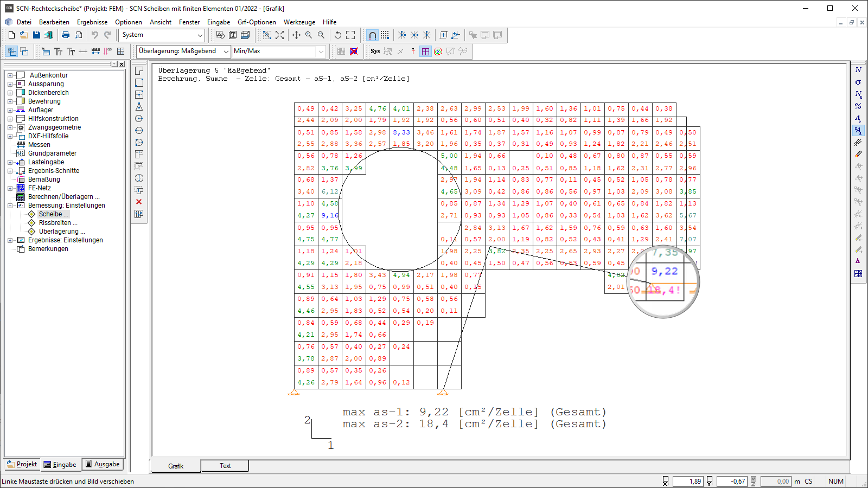Switch to the Ausgabe tab

point(103,464)
